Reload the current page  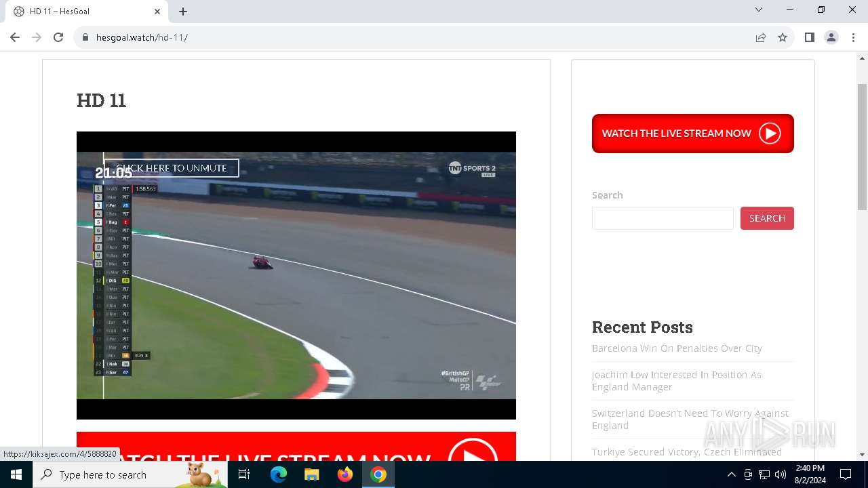58,37
